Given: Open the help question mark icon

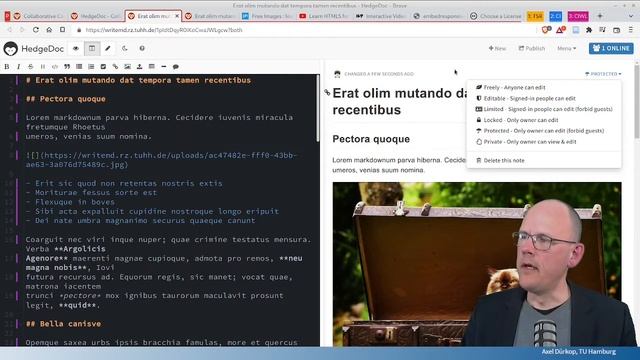Looking at the screenshot, I should [142, 48].
